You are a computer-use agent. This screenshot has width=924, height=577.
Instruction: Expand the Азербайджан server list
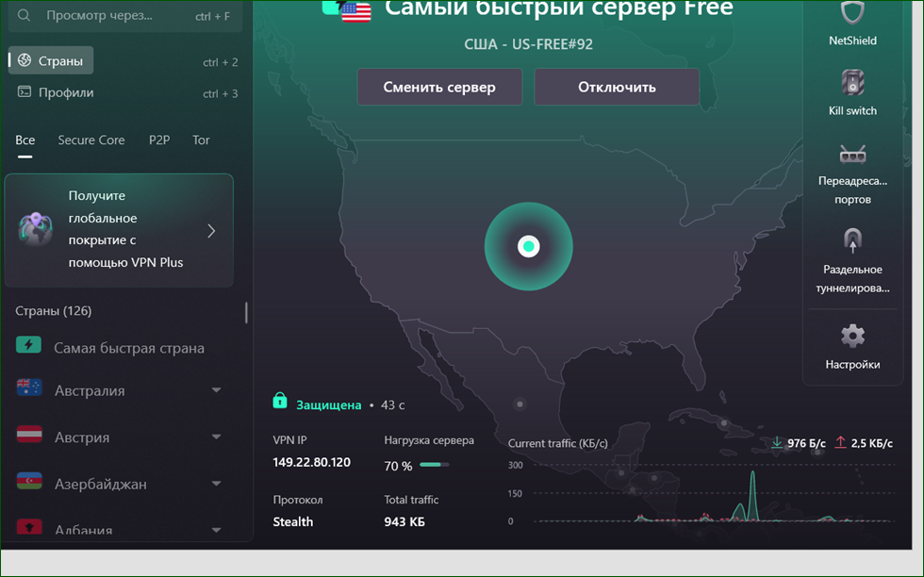coord(216,484)
